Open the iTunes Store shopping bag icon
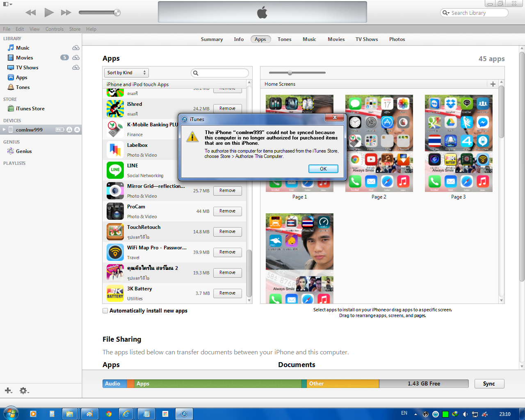 coord(11,108)
